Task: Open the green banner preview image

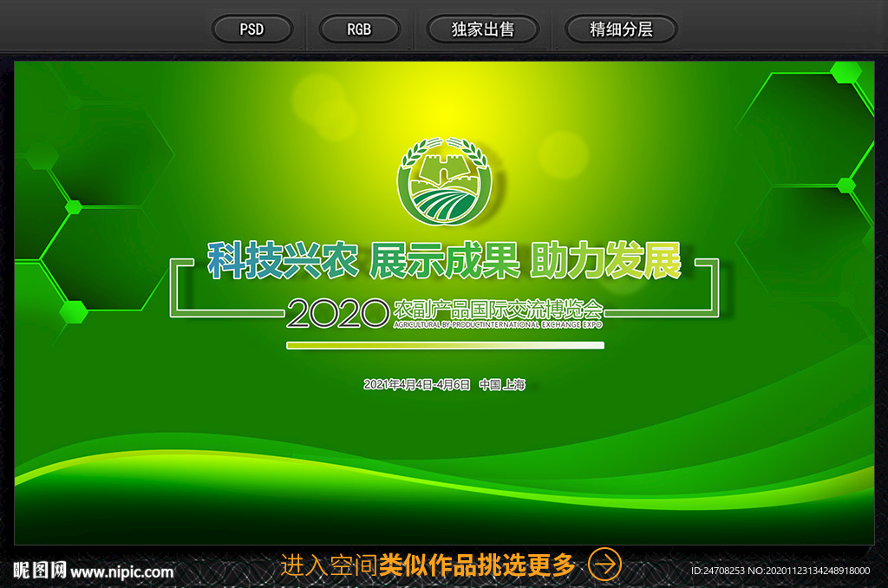Action: tap(444, 303)
